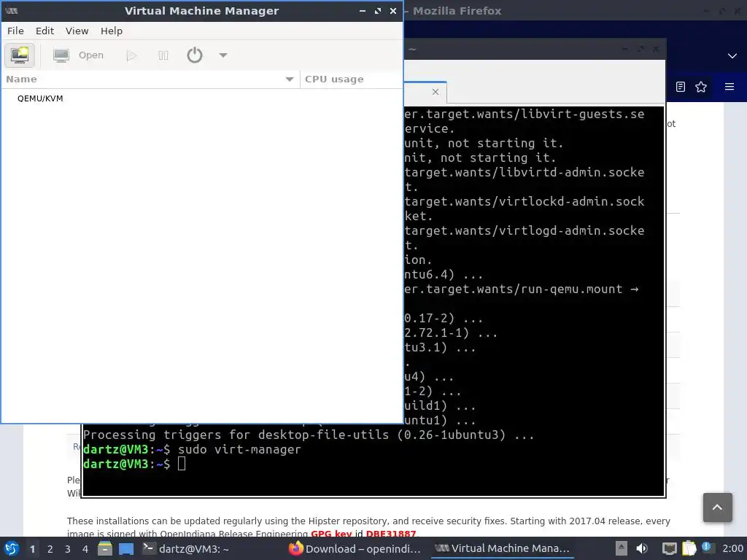Click the 'sudo virt-manager' command text in terminal
The width and height of the screenshot is (747, 560).
(239, 449)
